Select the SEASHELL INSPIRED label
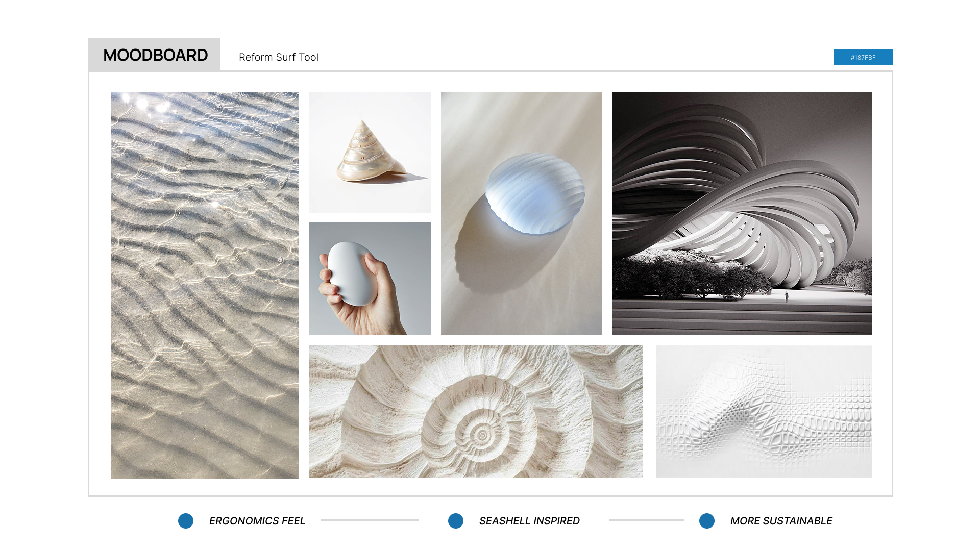Screen dimensions: 980x551 click(x=529, y=521)
